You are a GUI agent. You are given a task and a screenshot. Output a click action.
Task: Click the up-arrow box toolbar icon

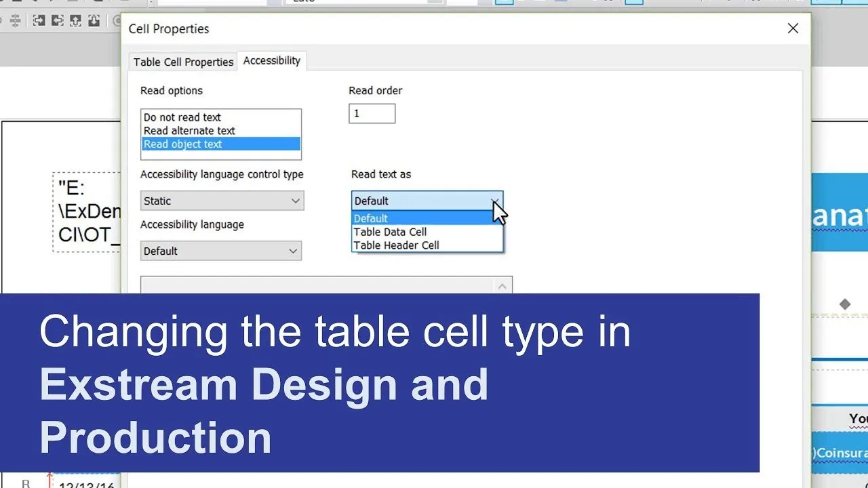[x=75, y=20]
